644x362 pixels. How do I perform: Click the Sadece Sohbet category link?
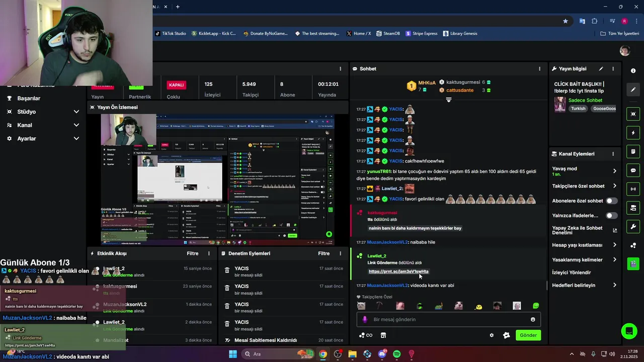[x=585, y=100]
